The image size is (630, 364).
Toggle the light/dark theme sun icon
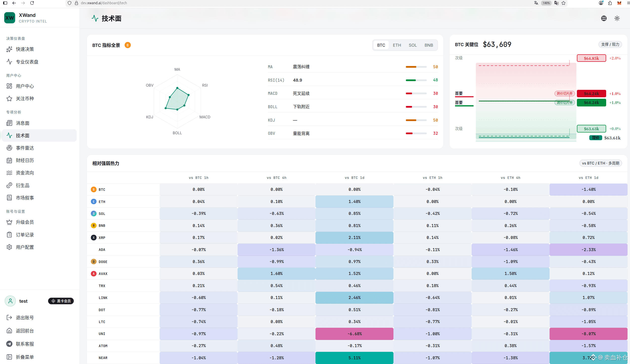click(617, 19)
